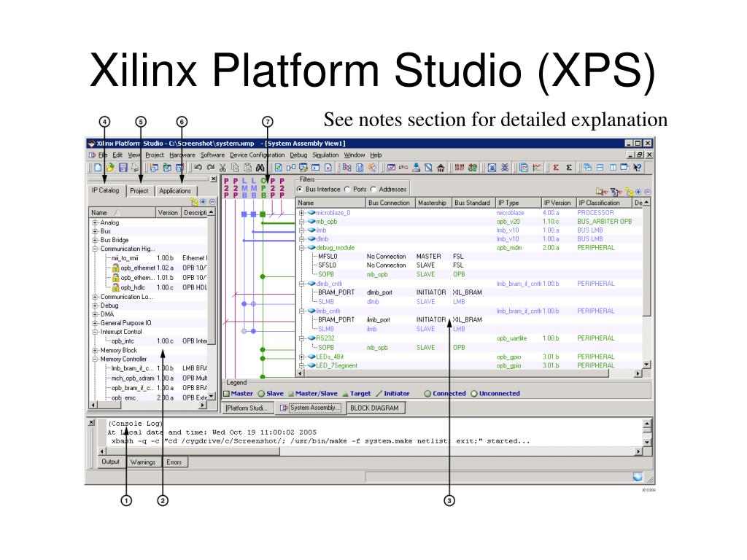The image size is (747, 560).
Task: Switch to the Project tab
Action: [139, 190]
